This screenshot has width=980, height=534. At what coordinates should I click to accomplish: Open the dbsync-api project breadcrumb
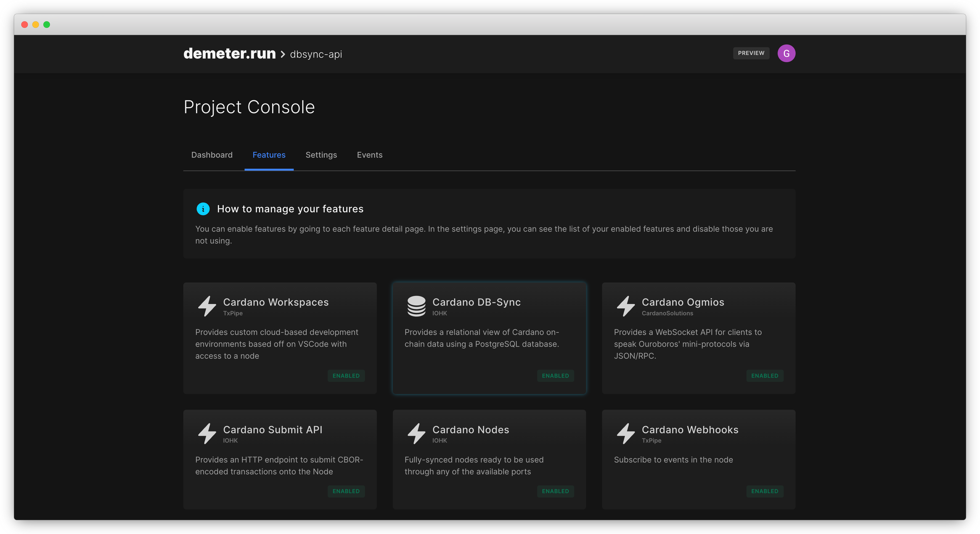coord(316,54)
